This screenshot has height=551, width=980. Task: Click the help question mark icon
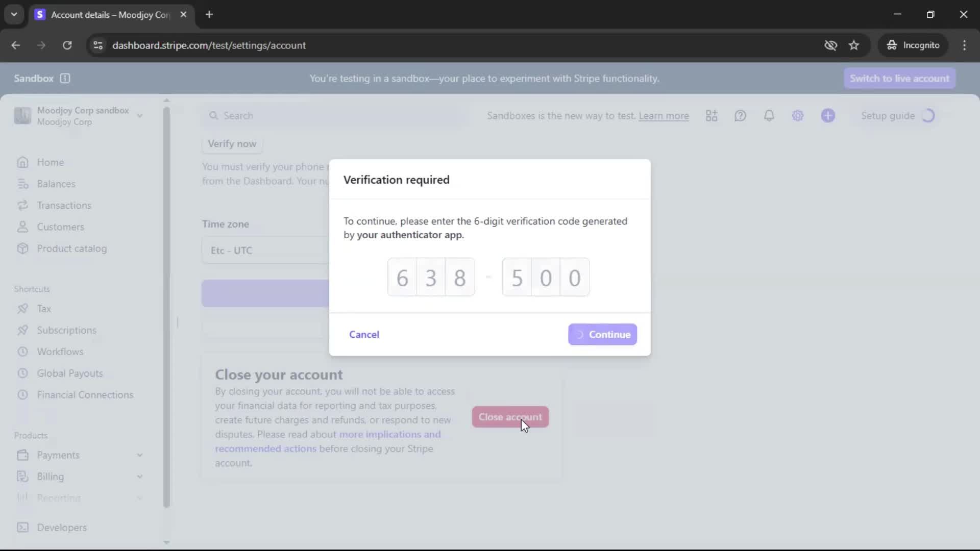coord(740,116)
